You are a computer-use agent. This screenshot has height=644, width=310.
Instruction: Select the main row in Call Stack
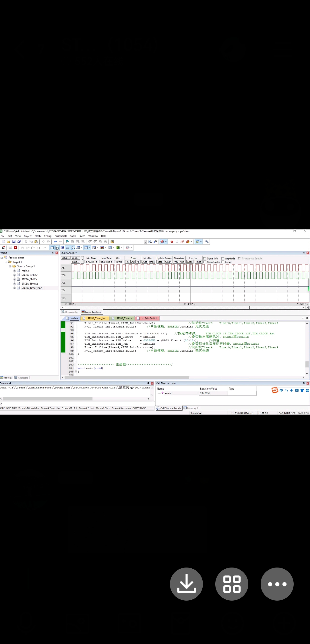click(x=206, y=393)
